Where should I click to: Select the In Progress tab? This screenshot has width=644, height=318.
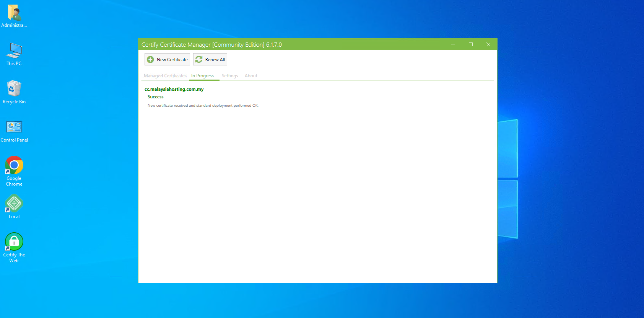pos(203,76)
